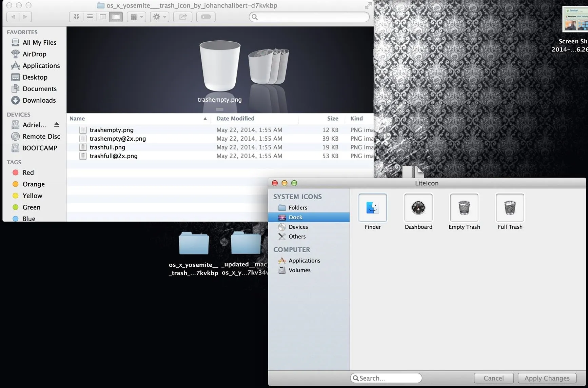Select Devices in LiteIcon sidebar

[309, 227]
